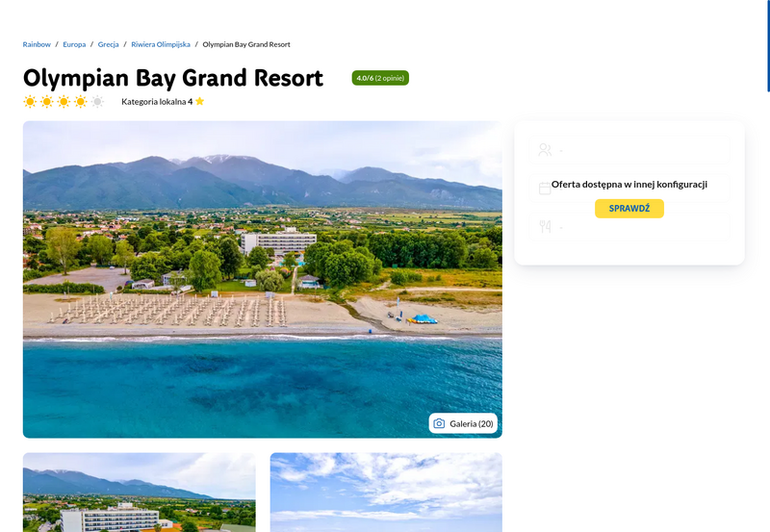Click the SPRAWDŹ button
Image resolution: width=770 pixels, height=532 pixels.
[629, 209]
